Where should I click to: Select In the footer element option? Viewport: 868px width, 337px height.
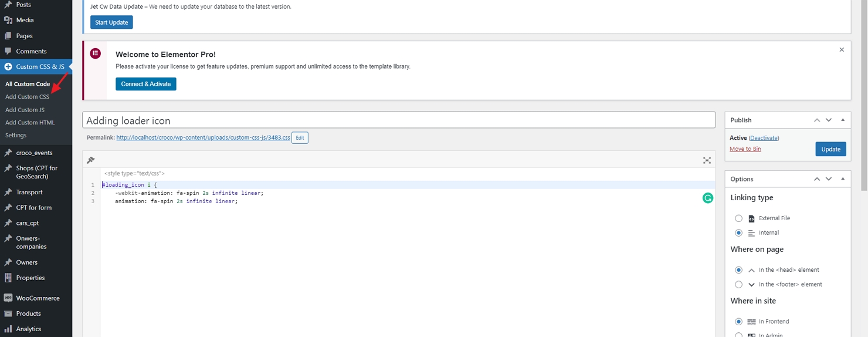click(x=739, y=285)
